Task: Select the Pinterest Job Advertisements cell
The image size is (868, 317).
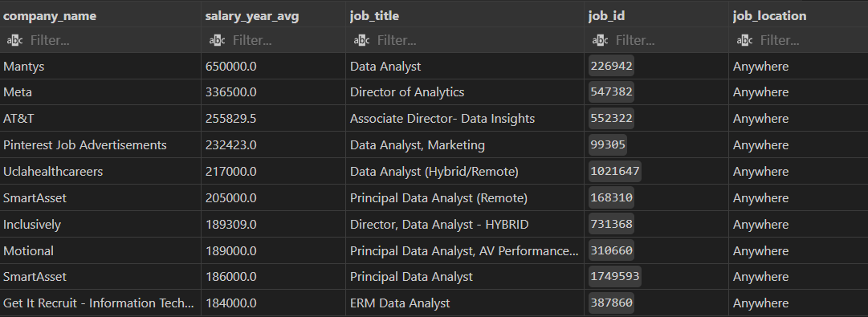Action: point(100,145)
